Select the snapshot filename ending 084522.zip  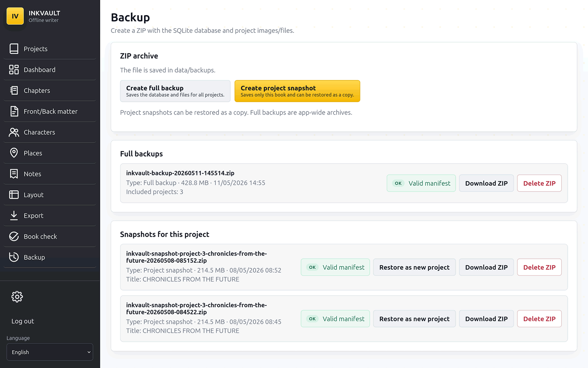pyautogui.click(x=196, y=308)
